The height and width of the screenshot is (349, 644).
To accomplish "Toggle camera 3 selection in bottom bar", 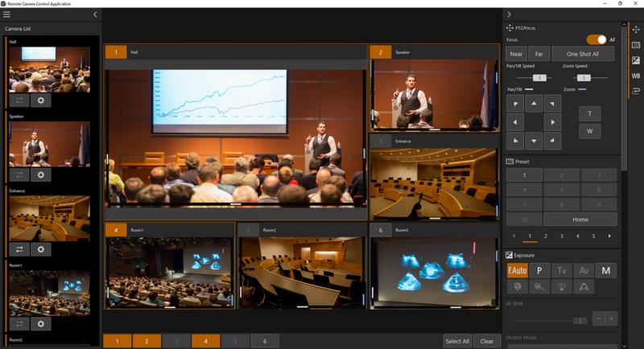I will [176, 340].
